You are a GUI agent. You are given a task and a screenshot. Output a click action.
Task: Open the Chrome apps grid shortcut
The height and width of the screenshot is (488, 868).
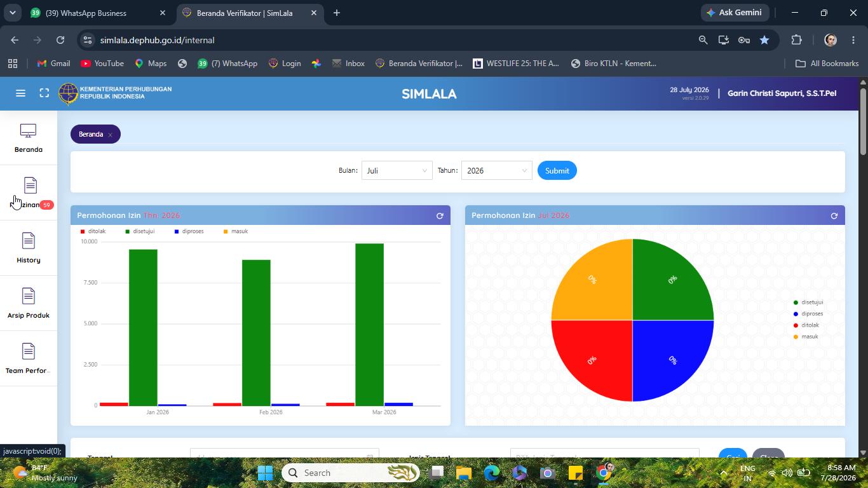coord(12,64)
